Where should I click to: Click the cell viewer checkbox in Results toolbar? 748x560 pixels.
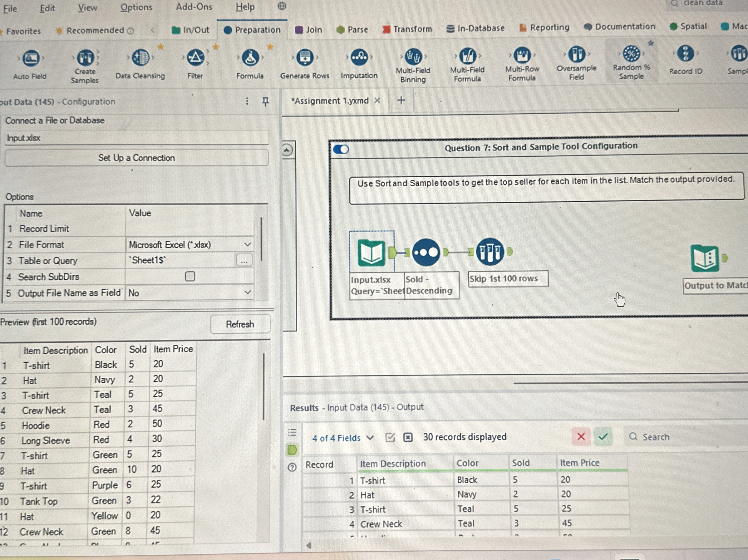coord(390,437)
